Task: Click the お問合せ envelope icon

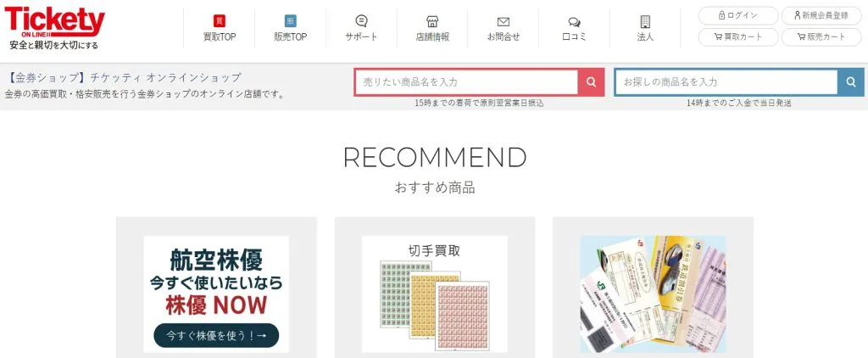Action: click(504, 22)
